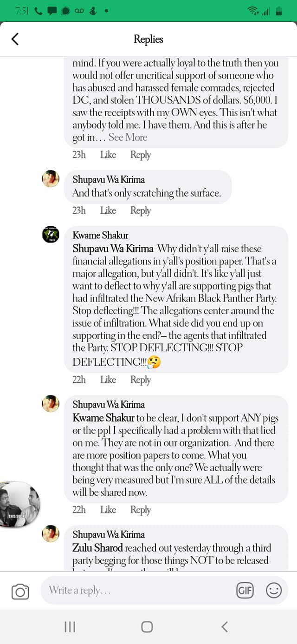Reply to the "to be clear" comment

coord(140,510)
